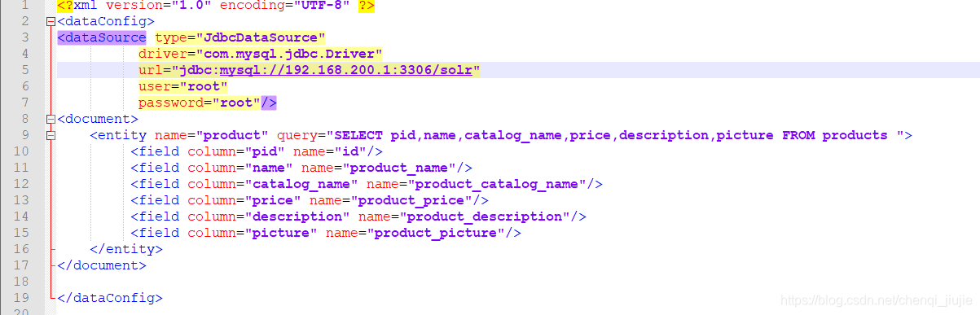This screenshot has height=315, width=980.
Task: Click the "JdbcDataSource" type value
Action: [x=261, y=37]
